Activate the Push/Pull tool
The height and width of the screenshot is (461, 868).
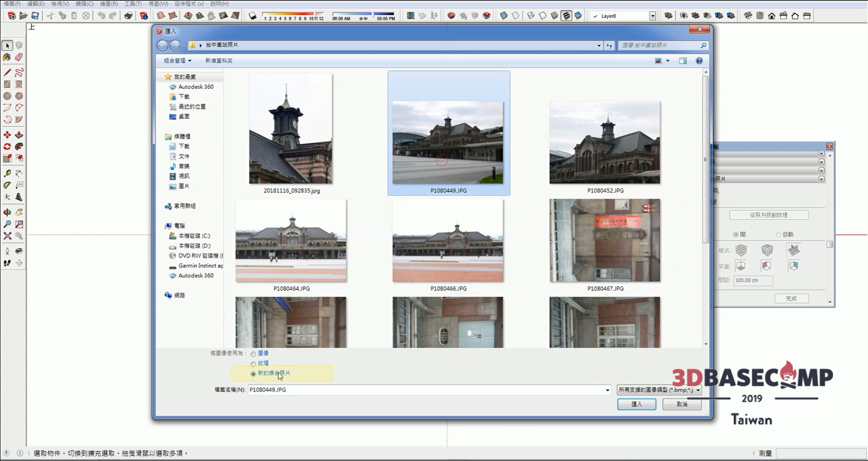point(19,135)
